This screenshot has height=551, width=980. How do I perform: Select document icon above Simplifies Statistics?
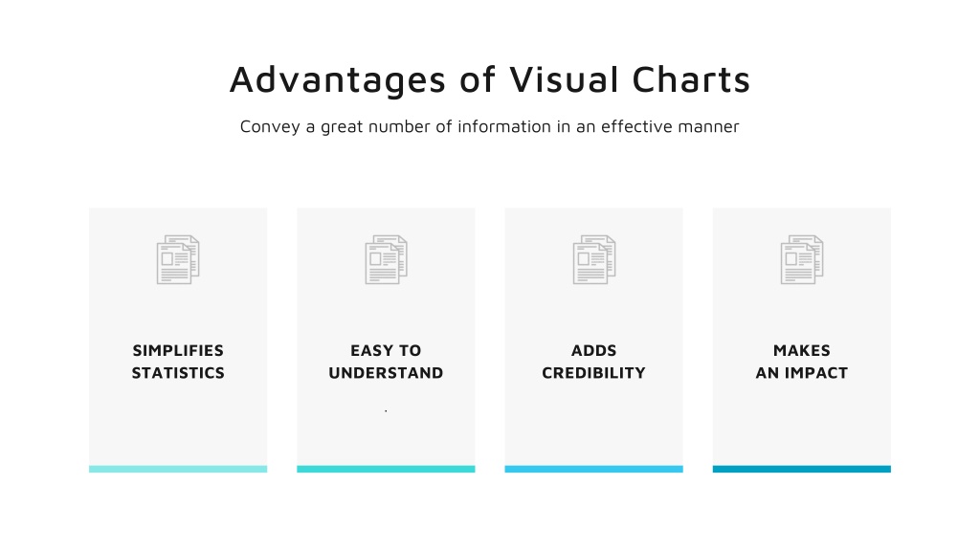click(x=178, y=260)
